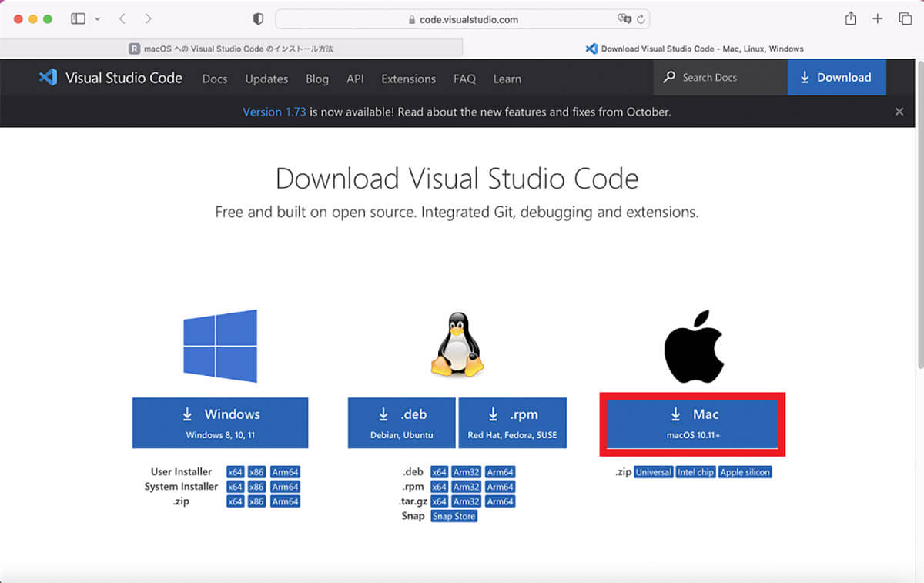
Task: Click the privacy shield icon in Safari toolbar
Action: [258, 18]
